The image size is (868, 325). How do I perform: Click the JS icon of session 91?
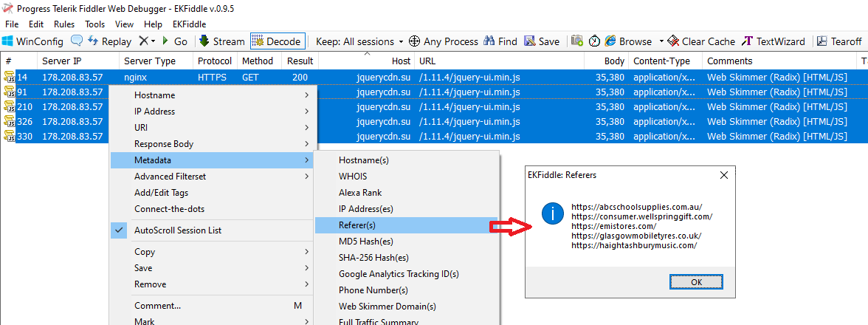[9, 92]
